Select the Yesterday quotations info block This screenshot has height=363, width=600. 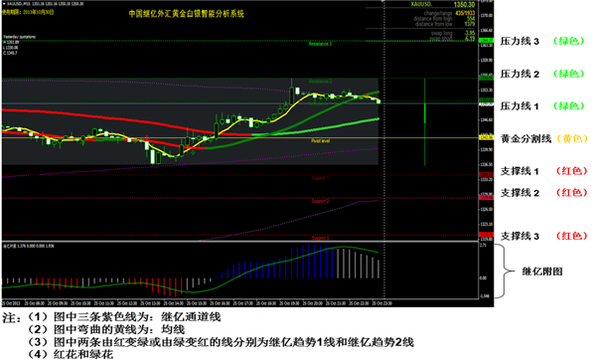point(19,45)
